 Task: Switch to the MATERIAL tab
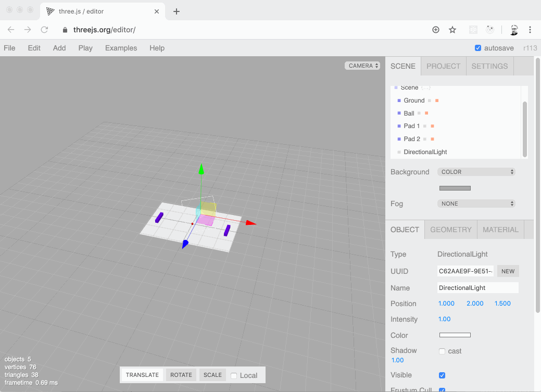coord(500,230)
